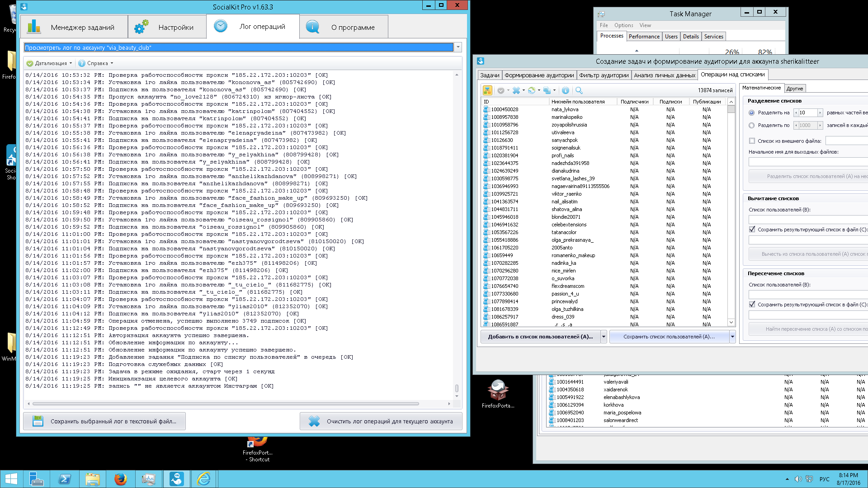Click the Подписчики column header
The height and width of the screenshot is (488, 868).
coord(634,102)
